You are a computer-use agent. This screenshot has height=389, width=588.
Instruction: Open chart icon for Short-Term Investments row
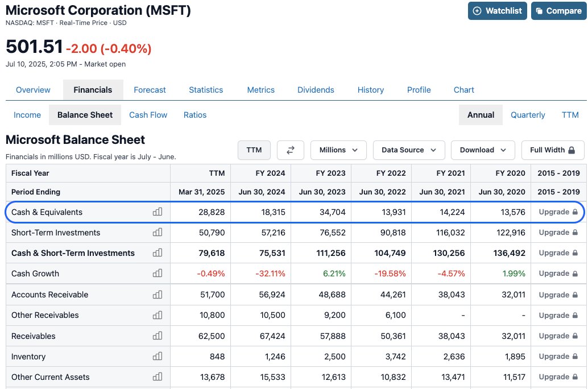[x=158, y=232]
